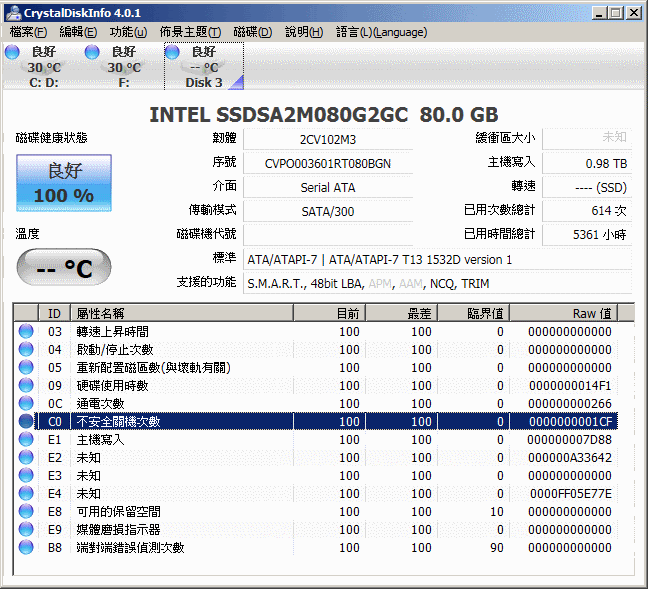Click status orb of attribute 03 row

pos(26,331)
